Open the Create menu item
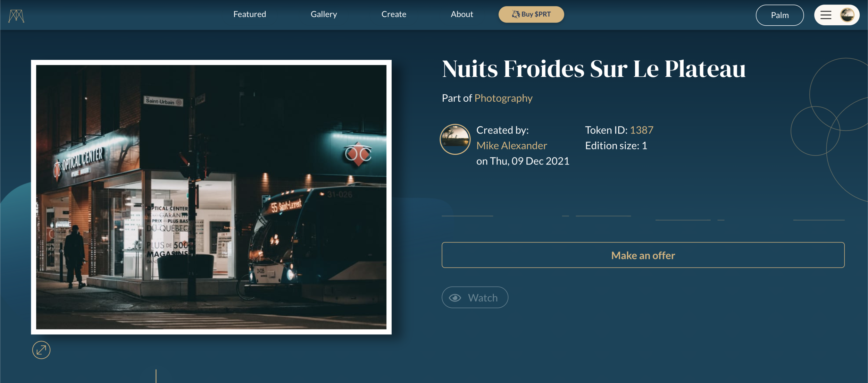The image size is (868, 383). pos(394,14)
